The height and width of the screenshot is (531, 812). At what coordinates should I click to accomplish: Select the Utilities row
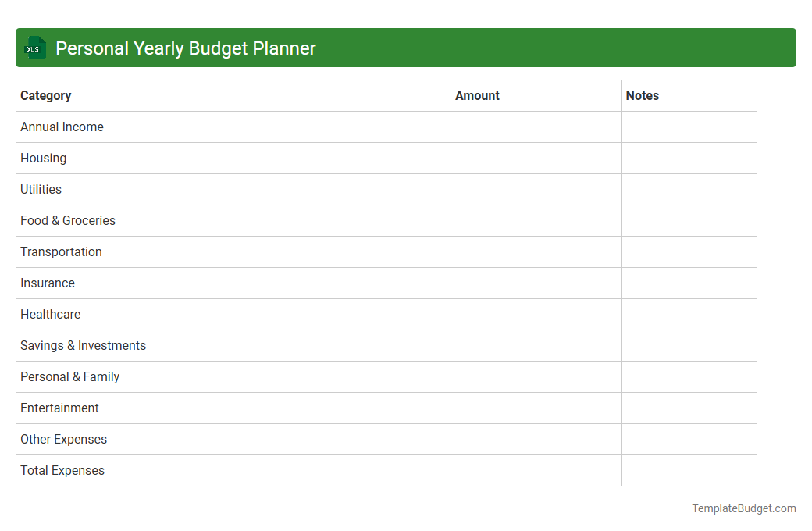pos(41,189)
